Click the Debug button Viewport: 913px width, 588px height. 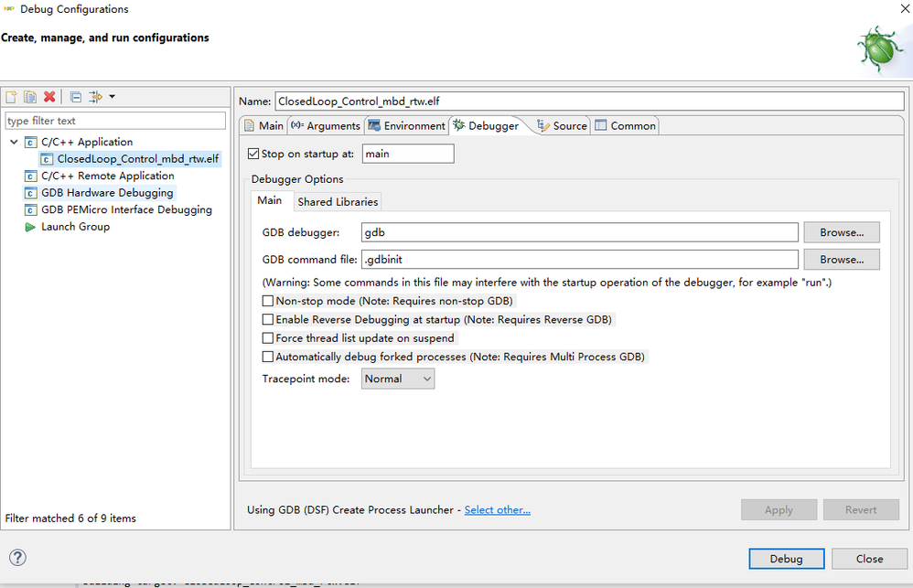tap(787, 559)
